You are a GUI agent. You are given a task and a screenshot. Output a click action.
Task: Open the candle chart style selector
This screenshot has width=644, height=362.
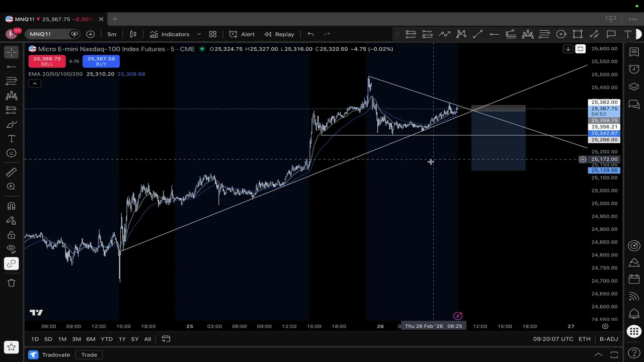tap(133, 34)
